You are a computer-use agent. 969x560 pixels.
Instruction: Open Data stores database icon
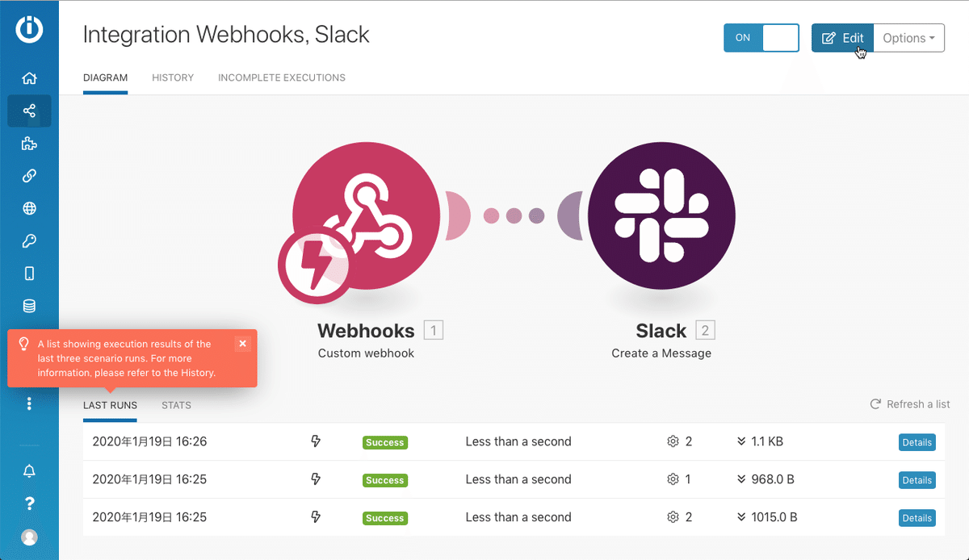tap(29, 306)
